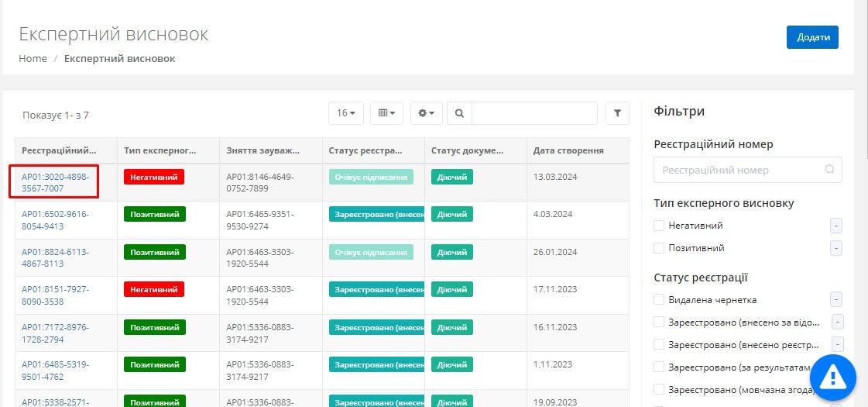Screen dimensions: 868x407
Task: Click the dash badge beside Негативний filter
Action: point(835,226)
